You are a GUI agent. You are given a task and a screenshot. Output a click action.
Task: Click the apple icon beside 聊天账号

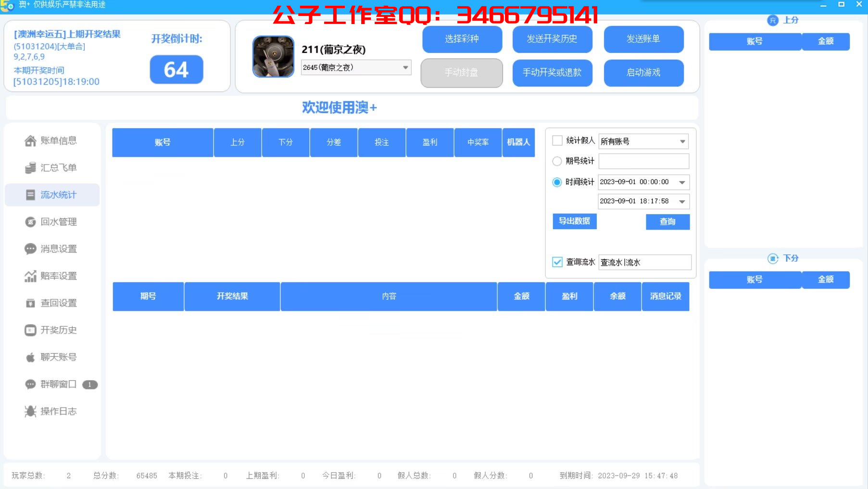(30, 357)
